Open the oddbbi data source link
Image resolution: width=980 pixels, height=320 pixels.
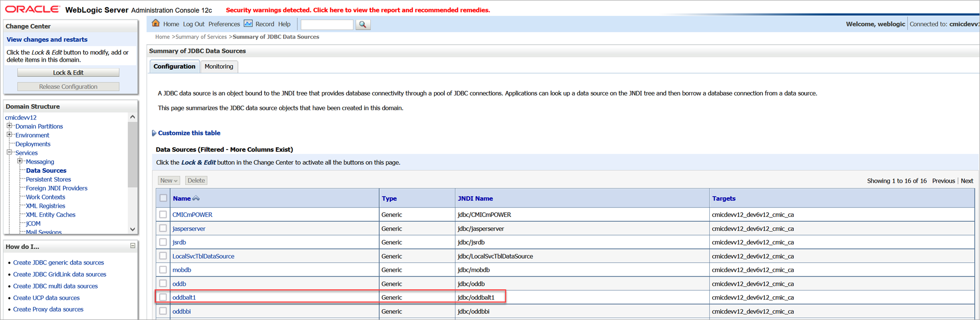181,311
